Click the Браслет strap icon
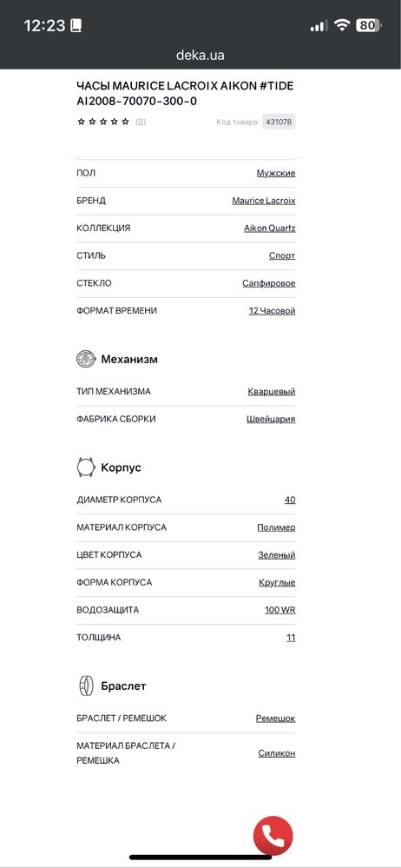The width and height of the screenshot is (401, 868). pos(86,686)
